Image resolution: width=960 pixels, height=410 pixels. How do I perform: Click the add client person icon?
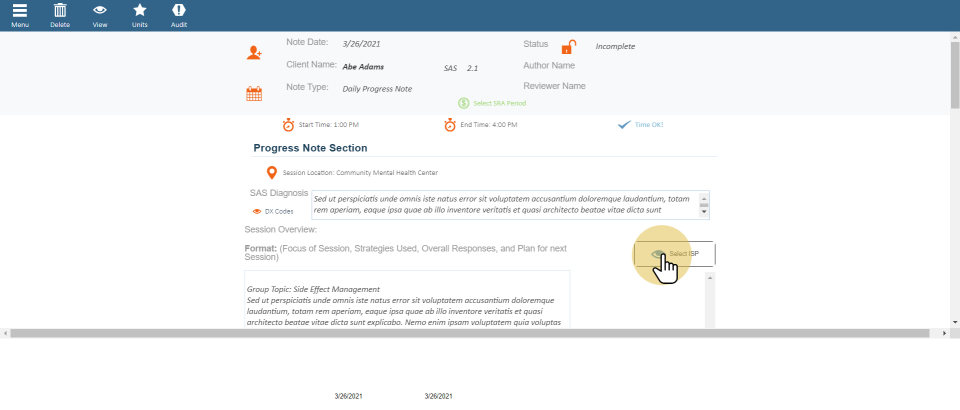[254, 53]
